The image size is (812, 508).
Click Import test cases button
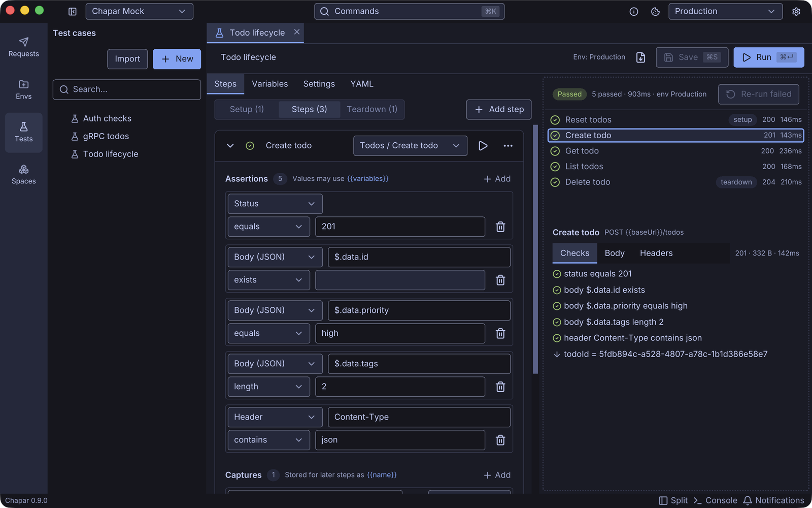click(x=127, y=59)
